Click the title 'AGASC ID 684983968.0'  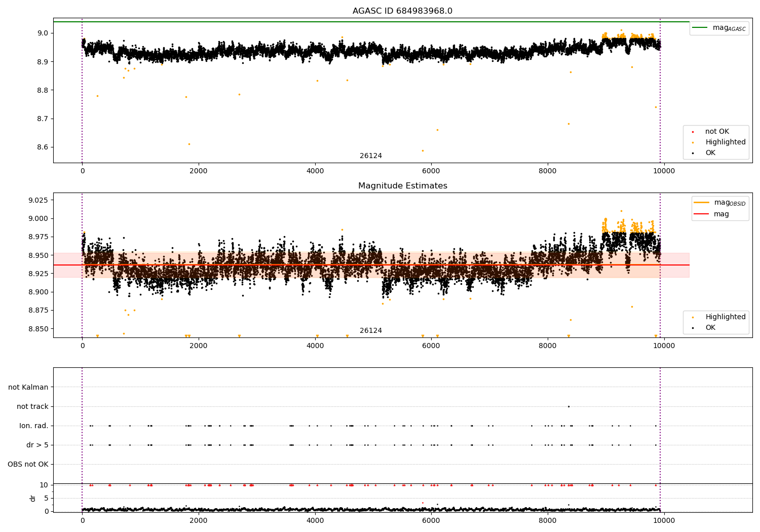(402, 11)
